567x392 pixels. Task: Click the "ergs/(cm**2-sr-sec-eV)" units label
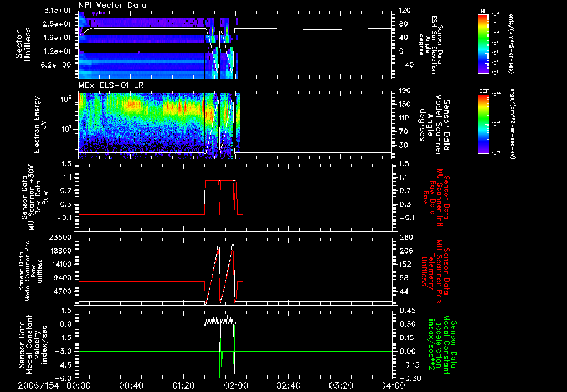(x=513, y=124)
